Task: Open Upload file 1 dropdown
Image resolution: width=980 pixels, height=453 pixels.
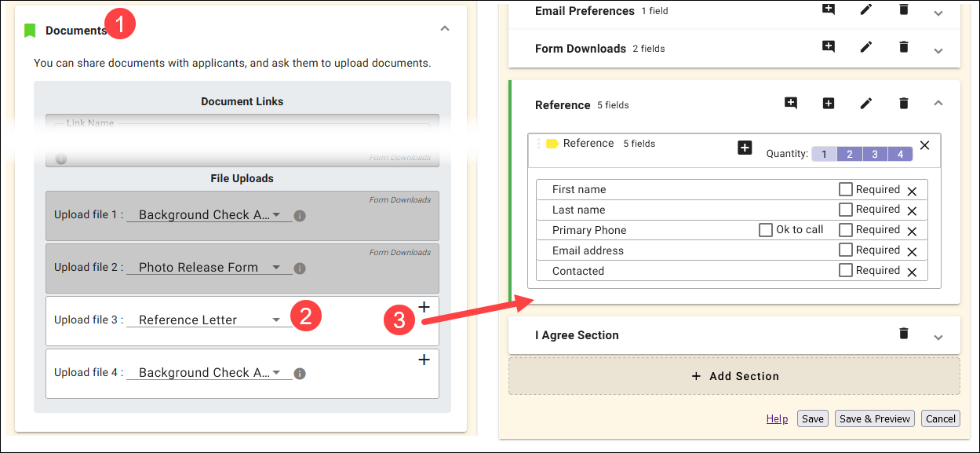Action: tap(209, 215)
